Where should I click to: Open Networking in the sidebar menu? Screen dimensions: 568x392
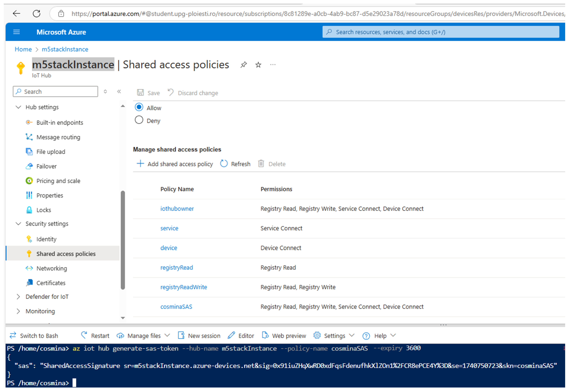click(52, 268)
